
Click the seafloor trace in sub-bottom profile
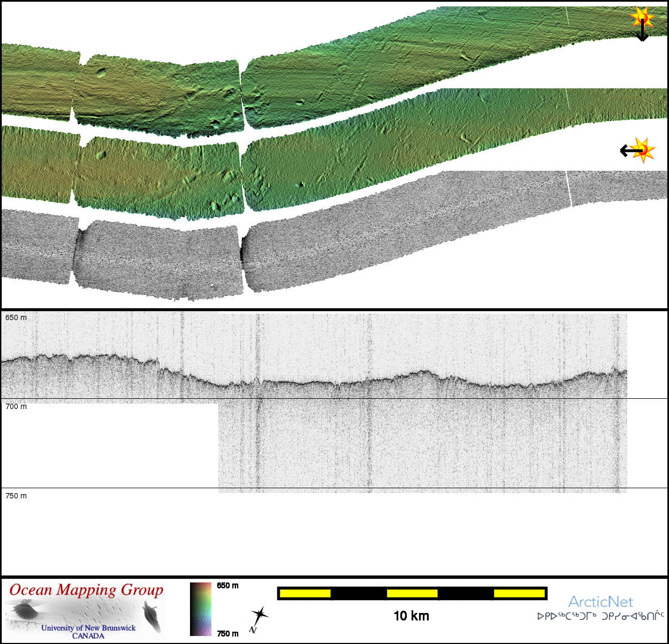pos(321,382)
